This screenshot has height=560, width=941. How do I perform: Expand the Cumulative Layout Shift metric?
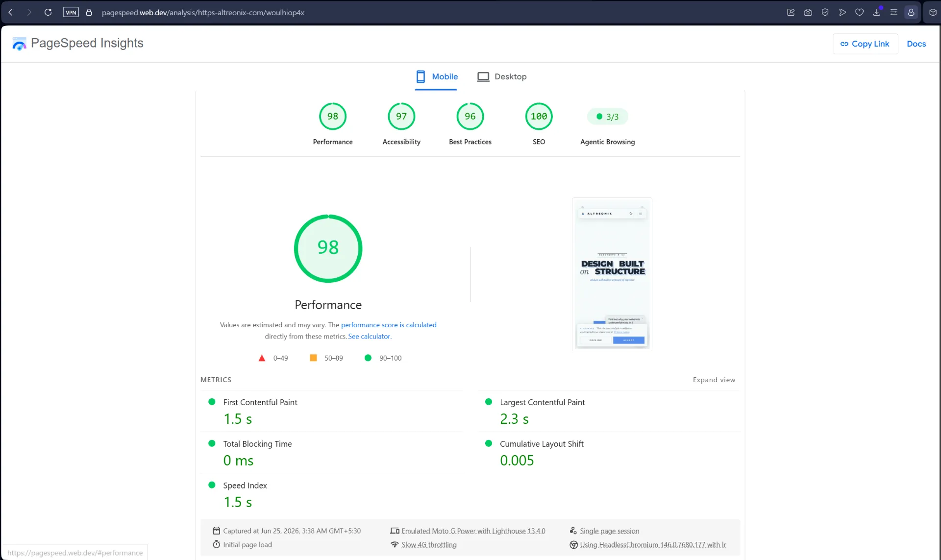coord(609,453)
